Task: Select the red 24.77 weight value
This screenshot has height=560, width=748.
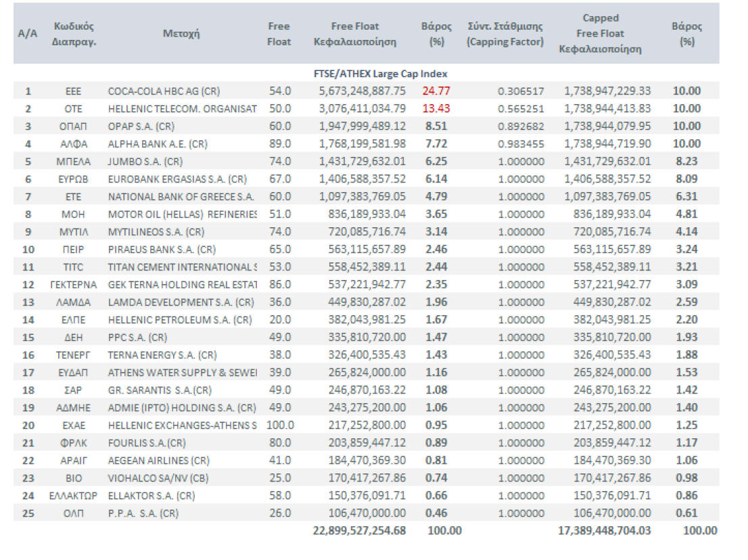Action: [x=436, y=91]
